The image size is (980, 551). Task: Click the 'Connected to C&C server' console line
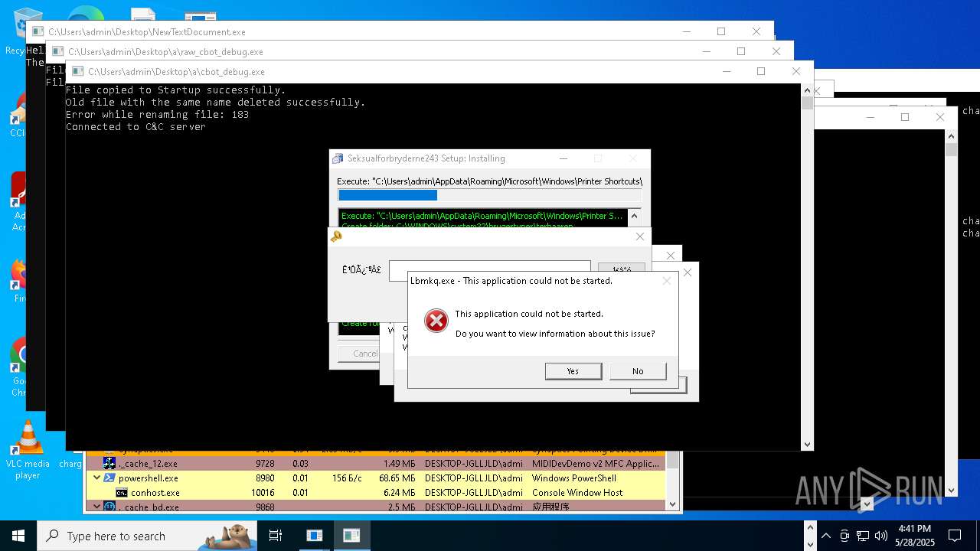(x=136, y=127)
